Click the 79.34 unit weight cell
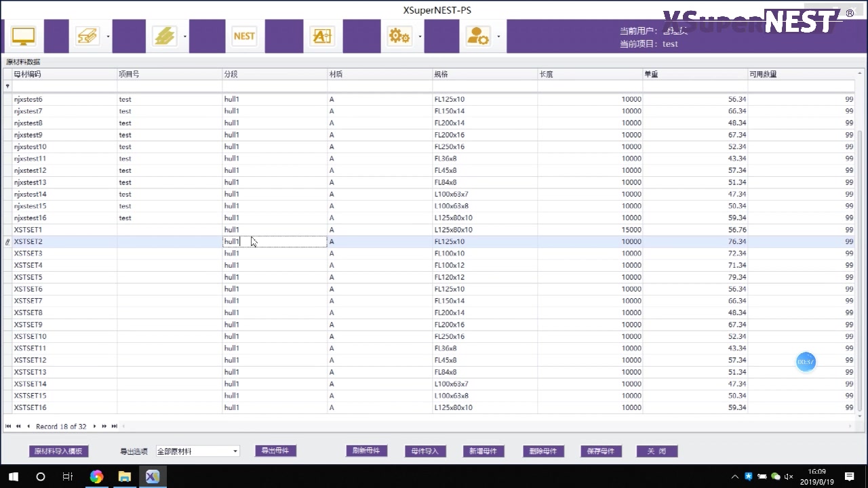Image resolution: width=868 pixels, height=488 pixels. 695,277
